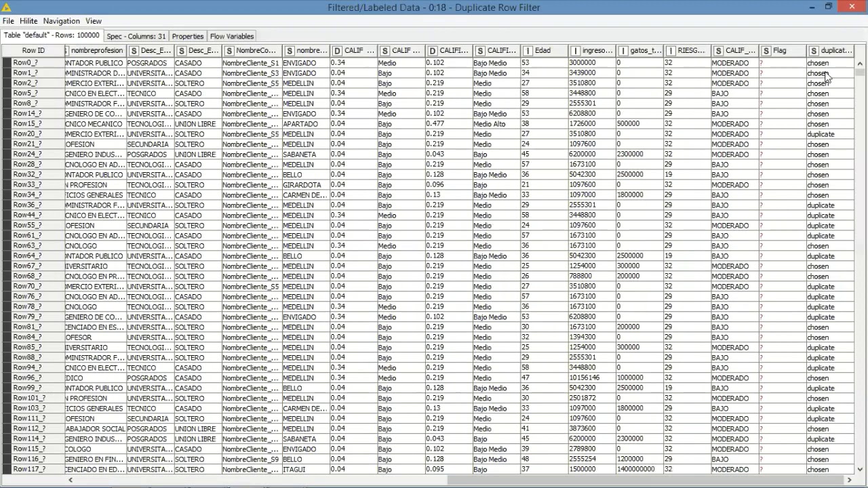This screenshot has width=868, height=488.
Task: Open the File menu
Action: click(8, 21)
